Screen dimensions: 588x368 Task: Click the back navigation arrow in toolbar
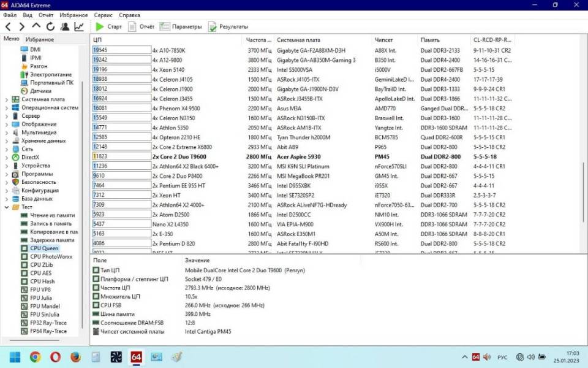coord(8,27)
